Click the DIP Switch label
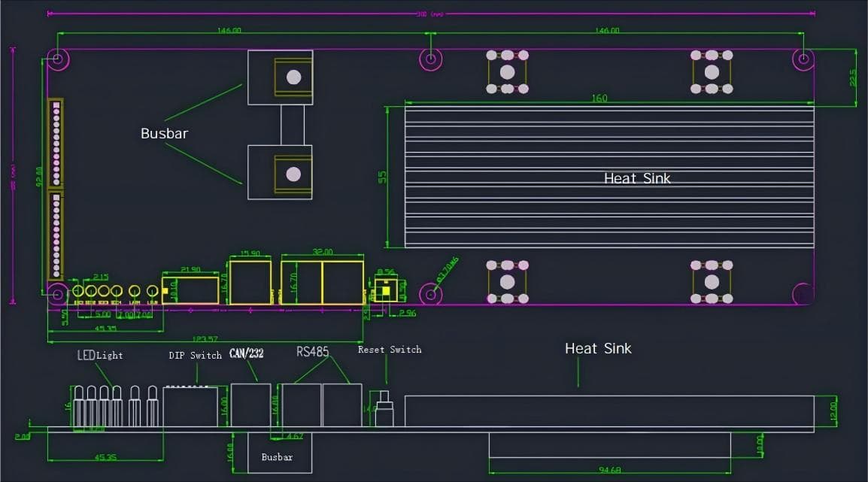The width and height of the screenshot is (868, 482). (x=195, y=355)
